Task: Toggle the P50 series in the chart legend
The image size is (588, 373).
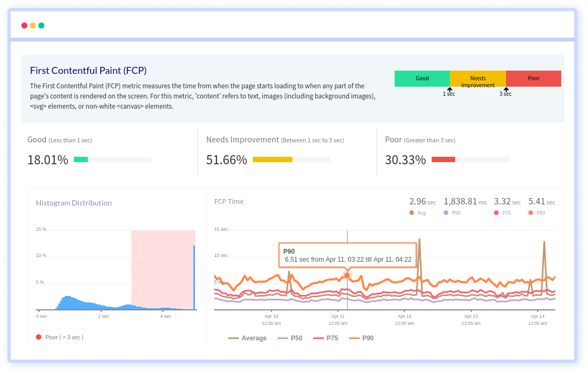Action: coord(290,338)
